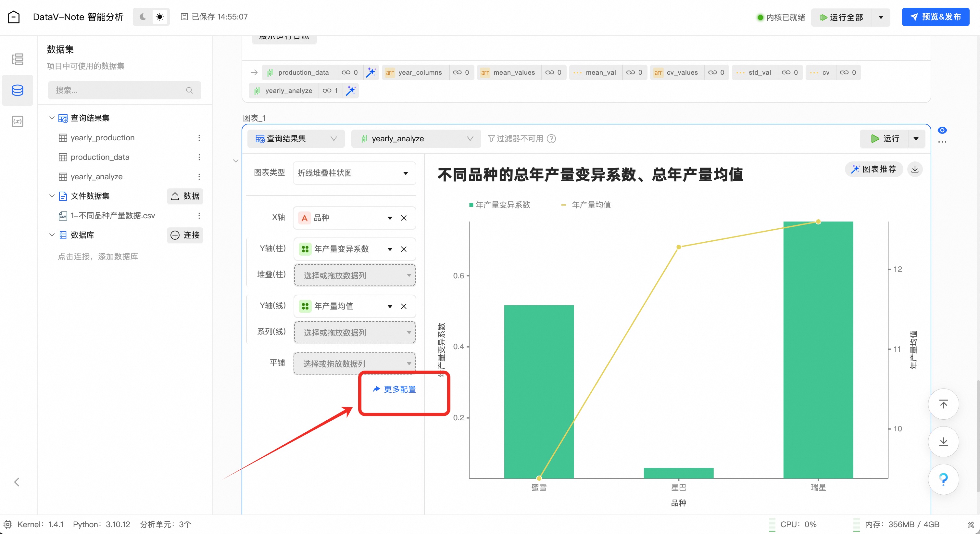Open the help question mark button
Image resolution: width=980 pixels, height=534 pixels.
tap(943, 479)
